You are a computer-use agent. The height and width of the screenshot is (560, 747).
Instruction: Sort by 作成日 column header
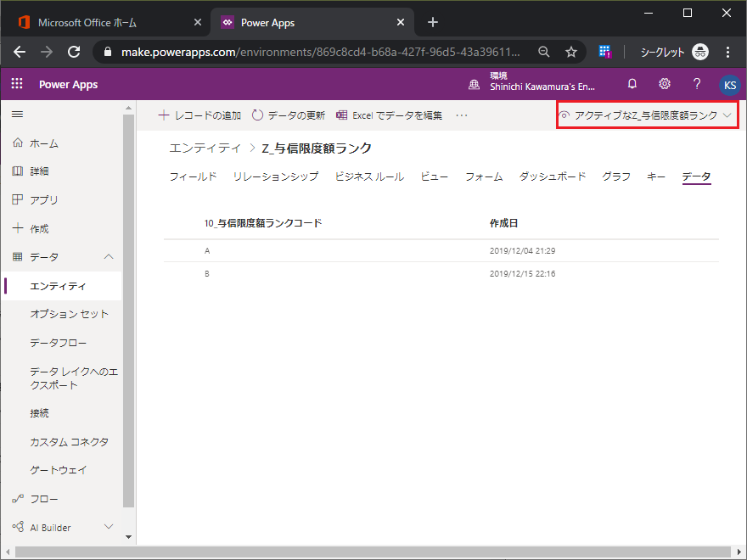click(503, 223)
